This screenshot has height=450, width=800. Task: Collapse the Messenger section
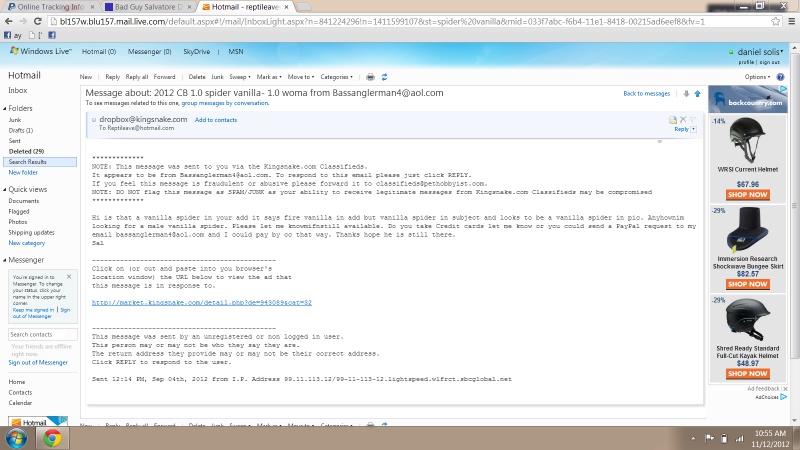tap(5, 260)
